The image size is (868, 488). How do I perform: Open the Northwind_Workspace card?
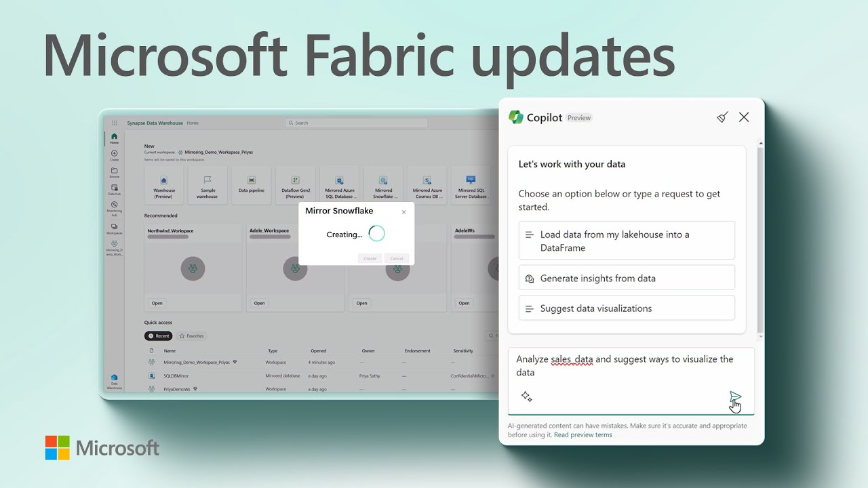157,303
